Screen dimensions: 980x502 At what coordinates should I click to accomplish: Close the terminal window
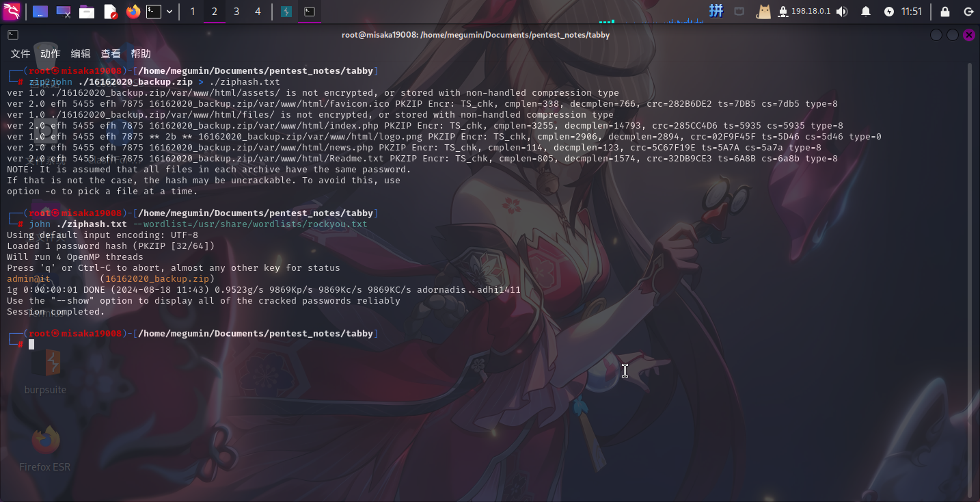tap(968, 35)
